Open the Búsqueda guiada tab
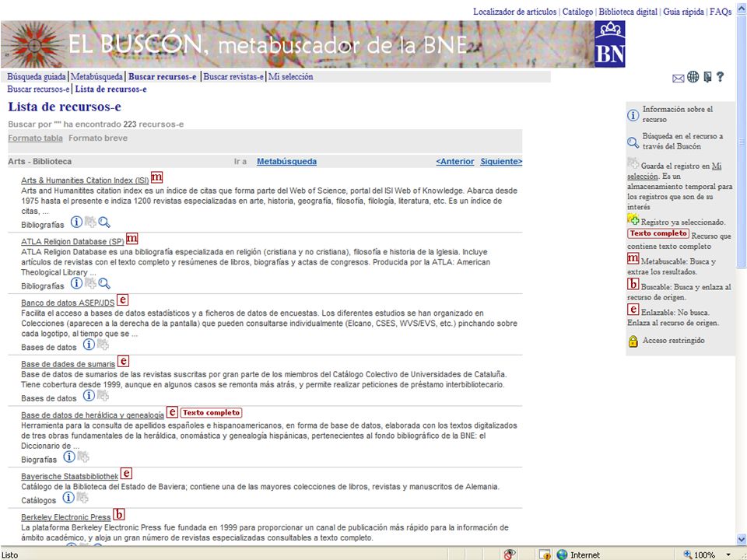The height and width of the screenshot is (560, 747). coord(37,77)
